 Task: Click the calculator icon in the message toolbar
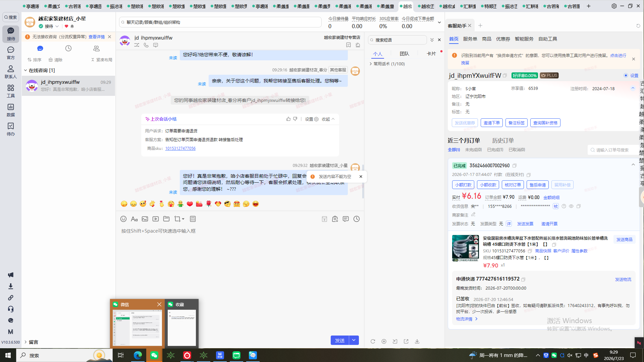[193, 219]
